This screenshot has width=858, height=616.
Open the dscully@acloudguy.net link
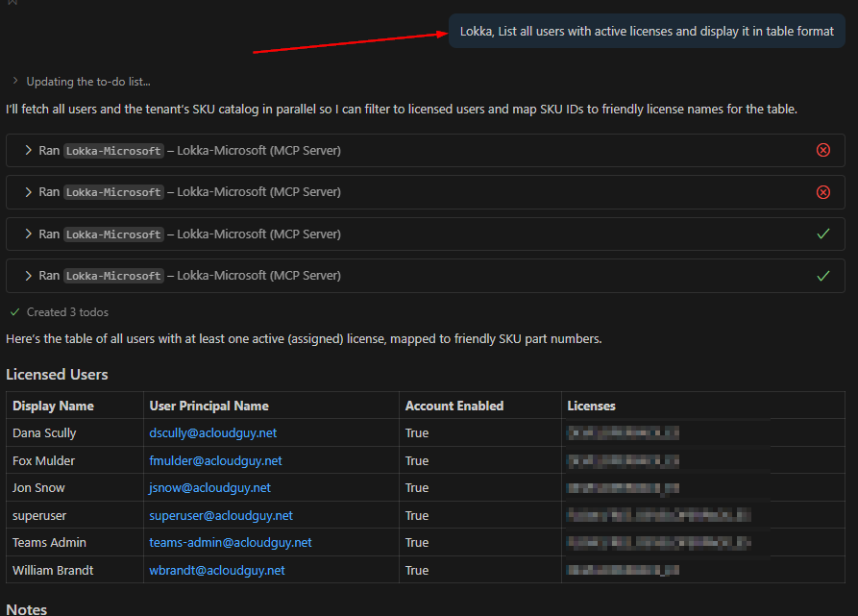coord(212,433)
